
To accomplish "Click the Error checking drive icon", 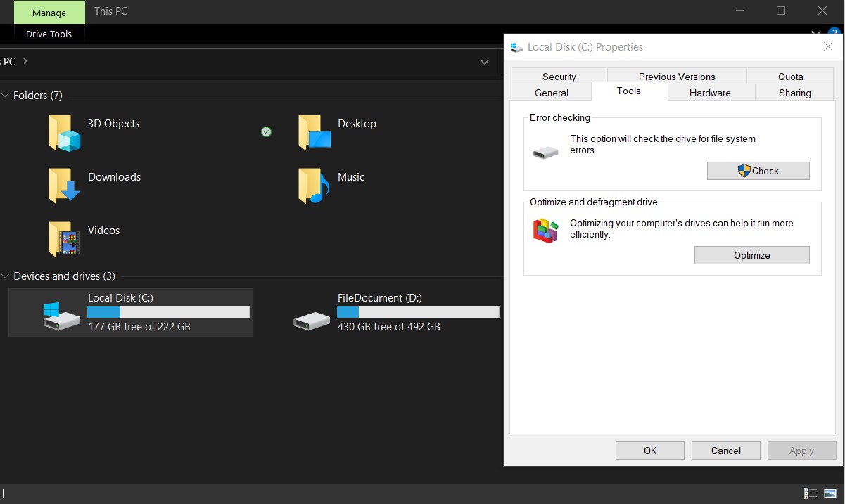I will click(x=545, y=152).
